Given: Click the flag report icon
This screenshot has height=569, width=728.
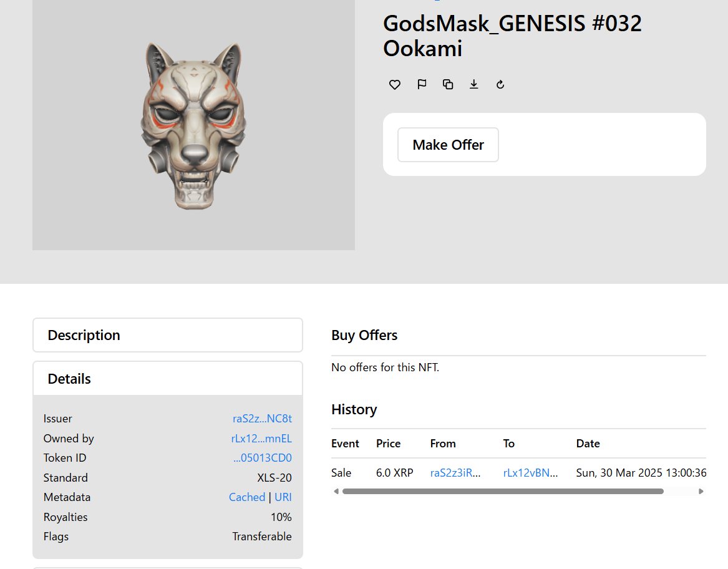Looking at the screenshot, I should 422,84.
